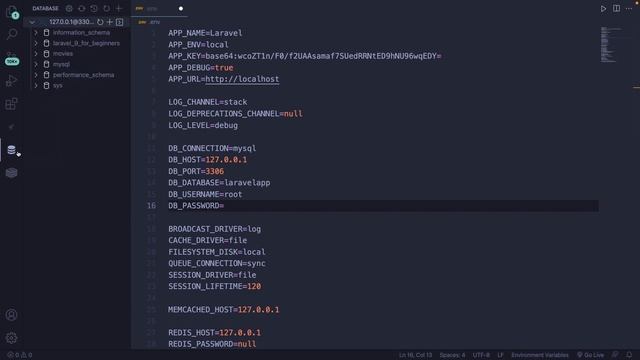Add a database to 127.0.0.1 connection
The width and height of the screenshot is (640, 360).
tap(109, 22)
